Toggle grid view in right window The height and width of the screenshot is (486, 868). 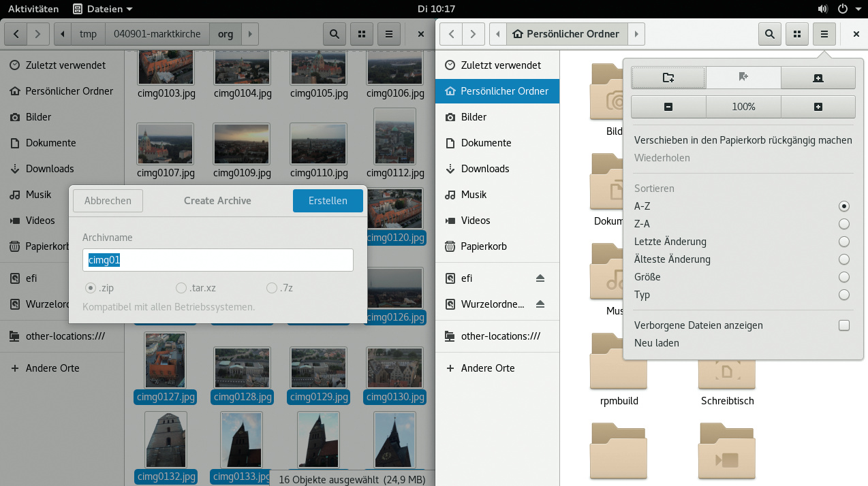796,34
